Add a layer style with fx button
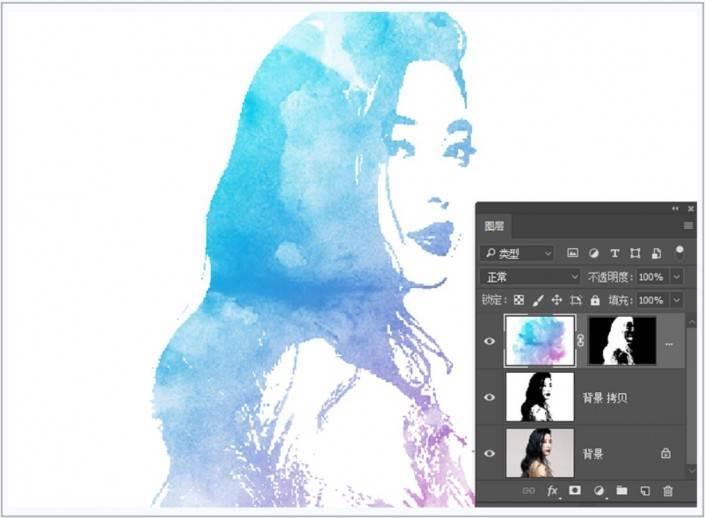The height and width of the screenshot is (518, 705). 553,491
